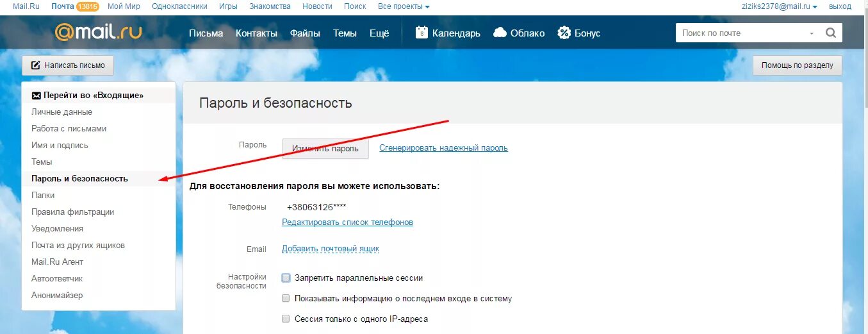Viewport: 868px width, 334px height.
Task: Click the «выход» logout link
Action: tap(840, 6)
